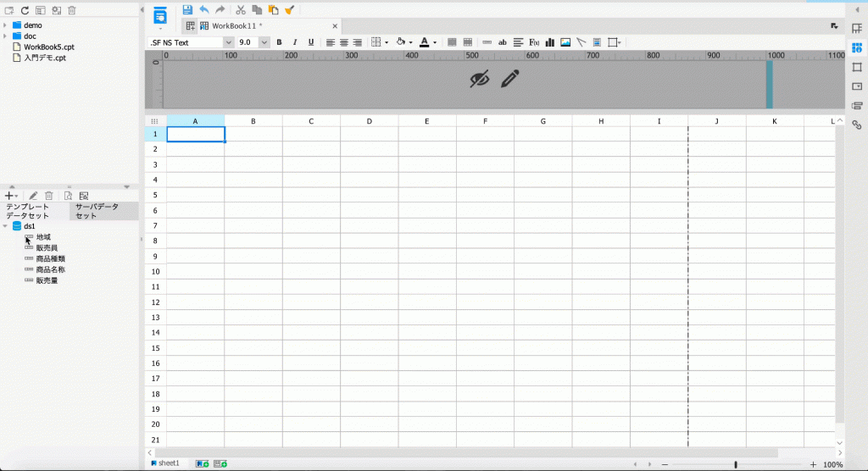Image resolution: width=868 pixels, height=471 pixels.
Task: Adjust the zoom slider at the bottom right
Action: coord(736,464)
